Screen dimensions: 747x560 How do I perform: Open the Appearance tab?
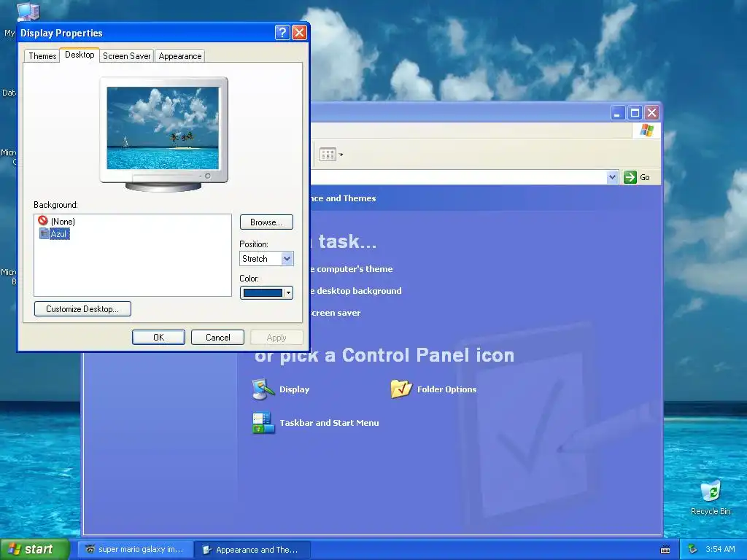click(x=180, y=56)
